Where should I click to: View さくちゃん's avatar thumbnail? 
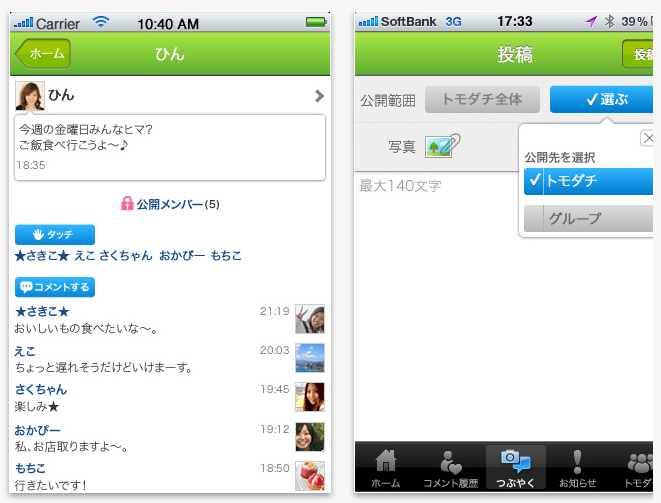coord(310,397)
